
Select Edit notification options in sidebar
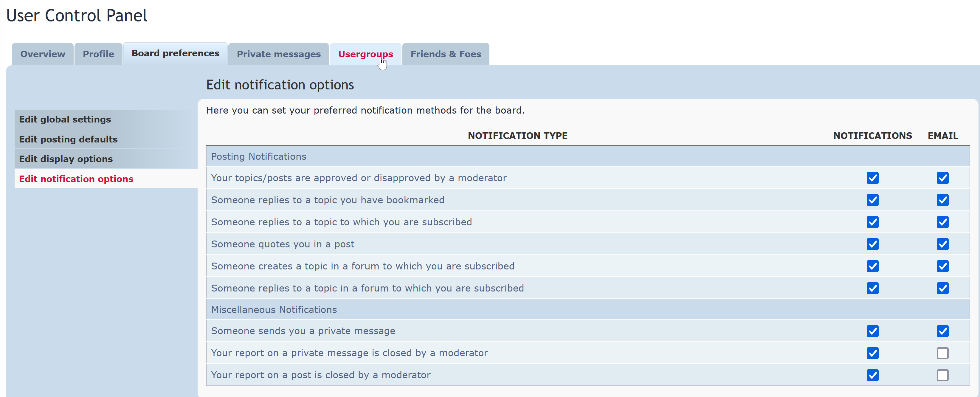[x=76, y=179]
